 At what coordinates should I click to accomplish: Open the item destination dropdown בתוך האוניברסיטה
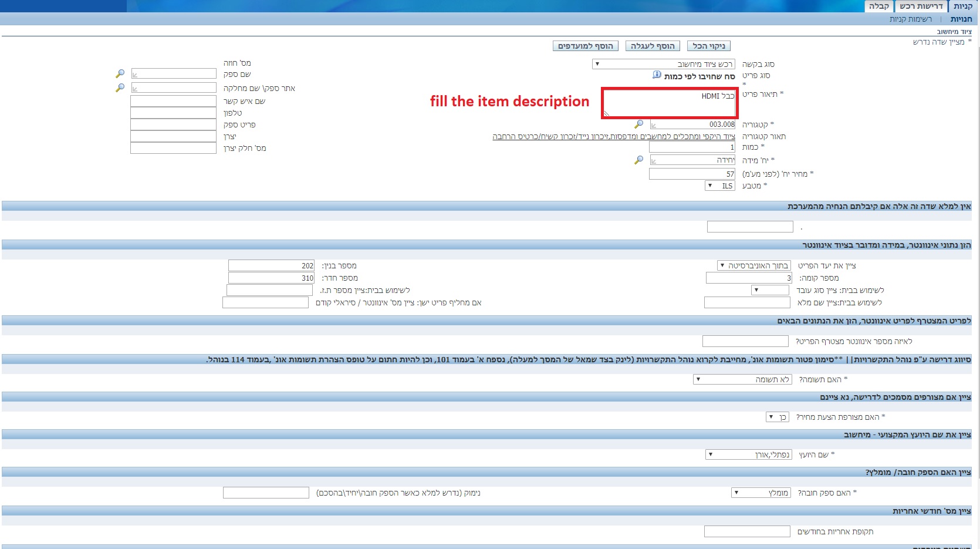pos(754,265)
